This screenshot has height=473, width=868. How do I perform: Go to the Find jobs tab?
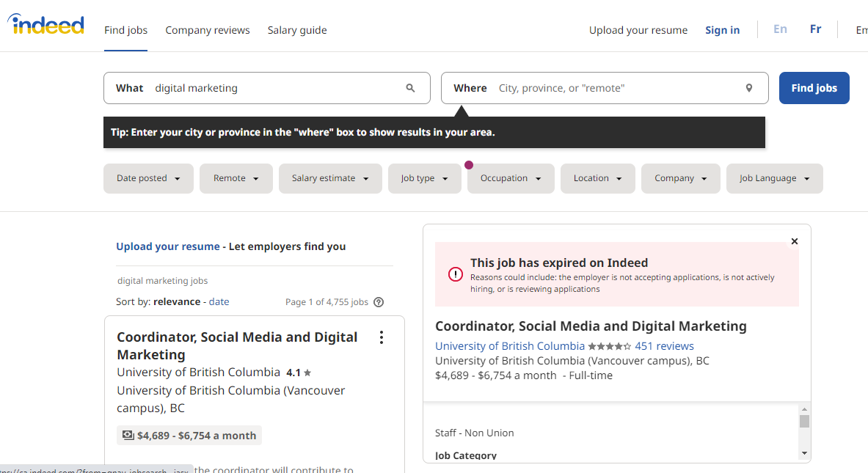[125, 30]
